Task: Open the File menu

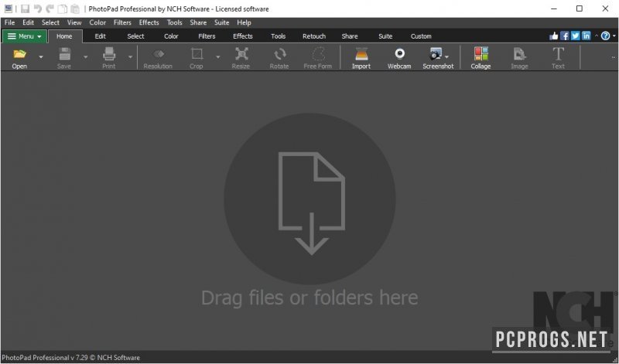Action: pyautogui.click(x=9, y=22)
